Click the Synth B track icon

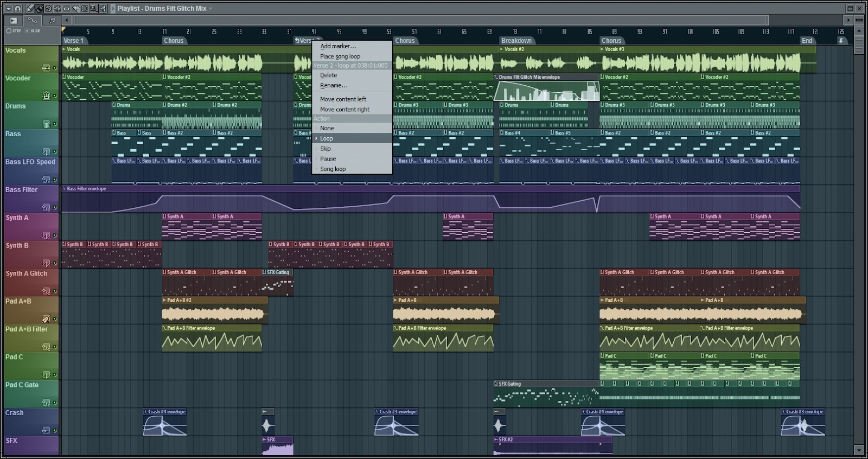tap(46, 263)
